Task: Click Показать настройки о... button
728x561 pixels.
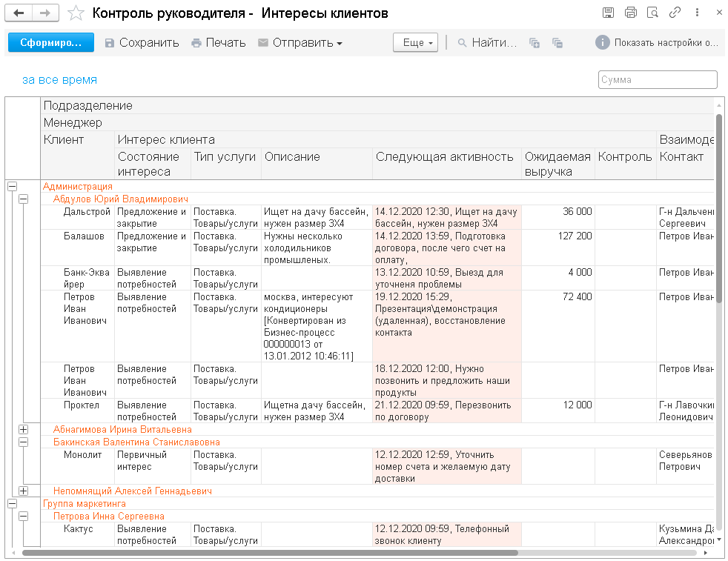Action: coord(666,43)
